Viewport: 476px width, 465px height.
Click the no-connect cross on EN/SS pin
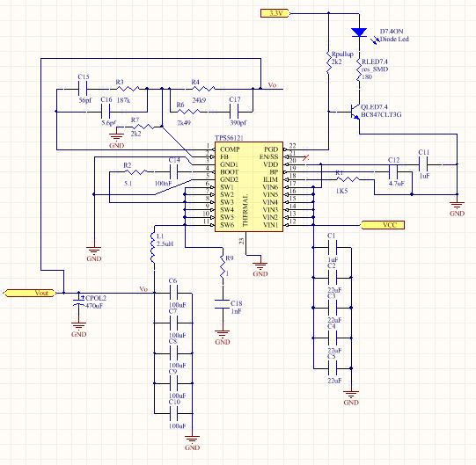pos(306,157)
